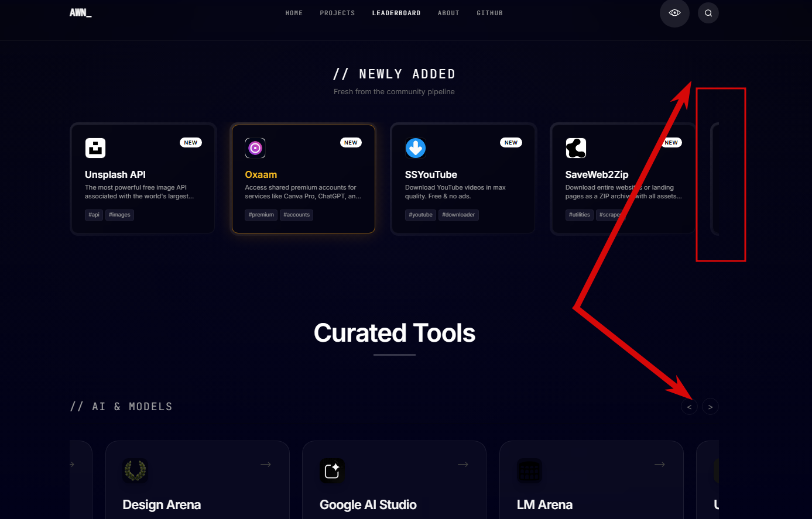
Task: Click the Design Arena laurel wreath icon
Action: pos(135,470)
